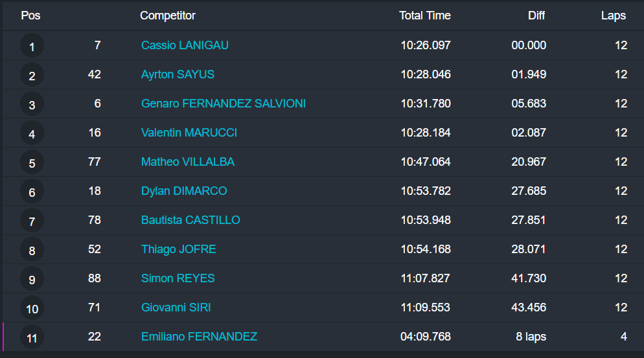Click the Pos column header
Screen dimensions: 644x358
(x=30, y=16)
